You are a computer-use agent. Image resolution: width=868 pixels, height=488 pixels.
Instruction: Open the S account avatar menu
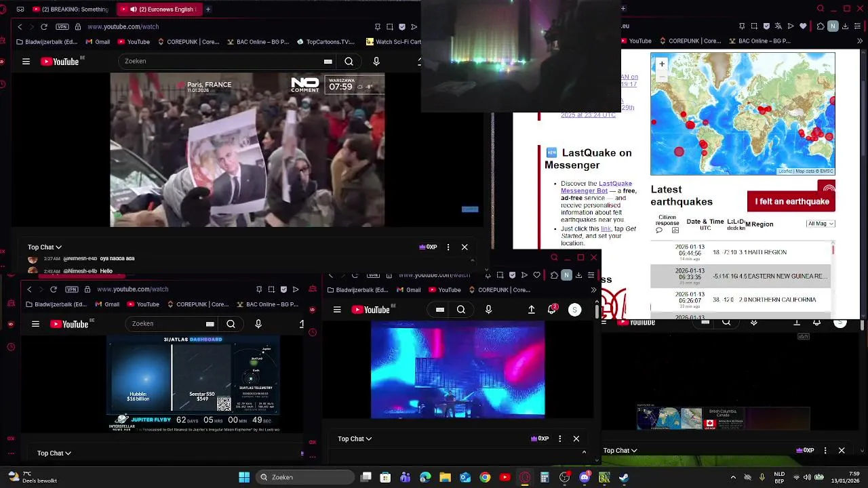(574, 310)
